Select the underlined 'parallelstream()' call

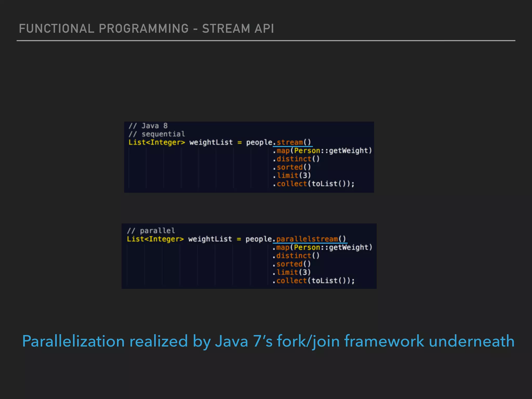(x=311, y=239)
